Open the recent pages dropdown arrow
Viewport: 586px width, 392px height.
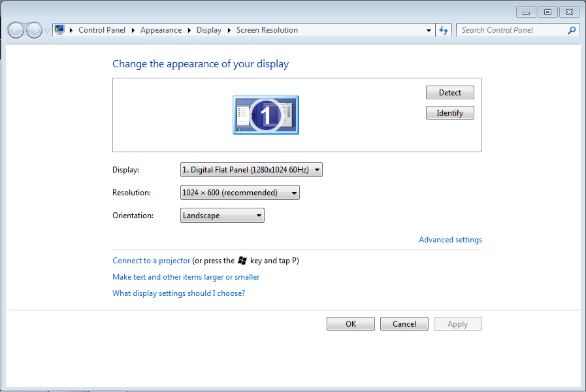pos(48,31)
